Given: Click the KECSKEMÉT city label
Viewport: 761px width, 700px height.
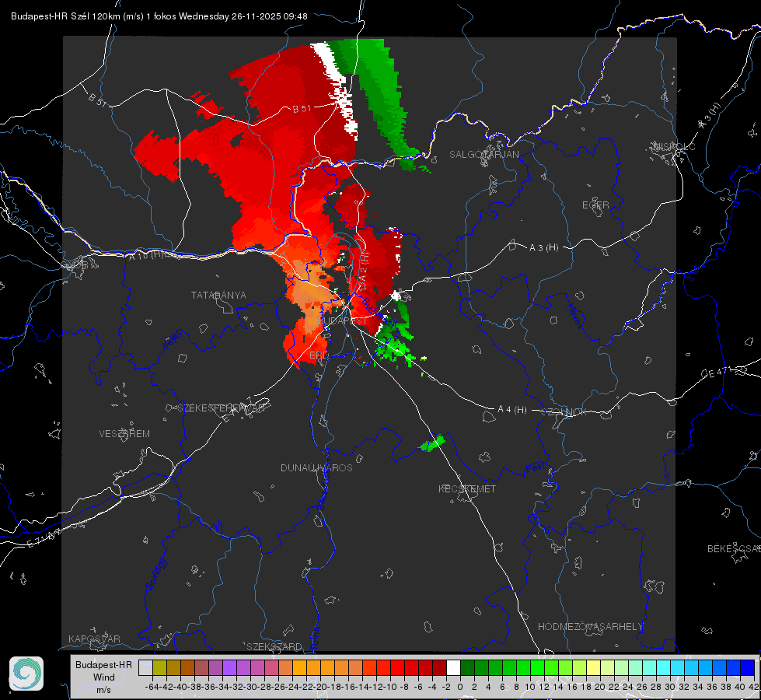Looking at the screenshot, I should (x=467, y=488).
